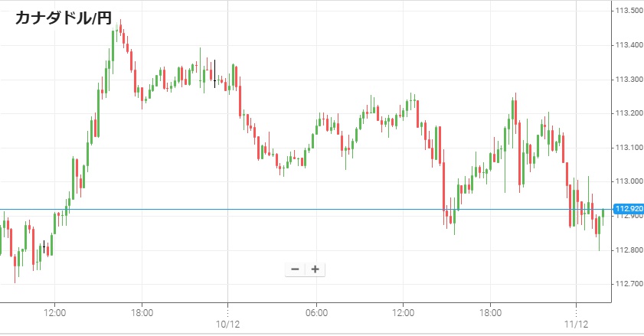Viewport: 644px width, 336px height.
Task: Click the 112.920 current price tag
Action: pyautogui.click(x=628, y=209)
